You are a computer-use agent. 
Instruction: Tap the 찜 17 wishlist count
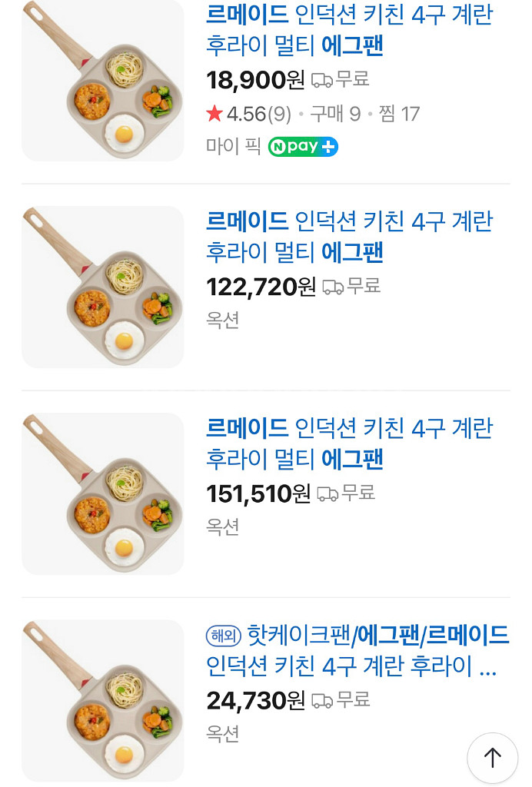coord(399,115)
